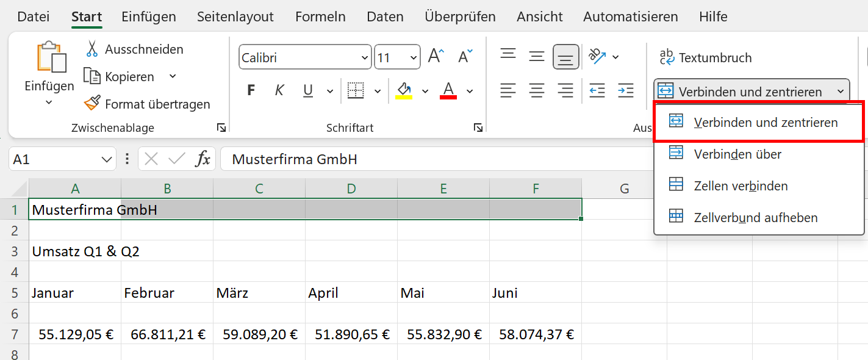Choose Zellen verbinden menu entry
The height and width of the screenshot is (360, 868).
(x=759, y=185)
